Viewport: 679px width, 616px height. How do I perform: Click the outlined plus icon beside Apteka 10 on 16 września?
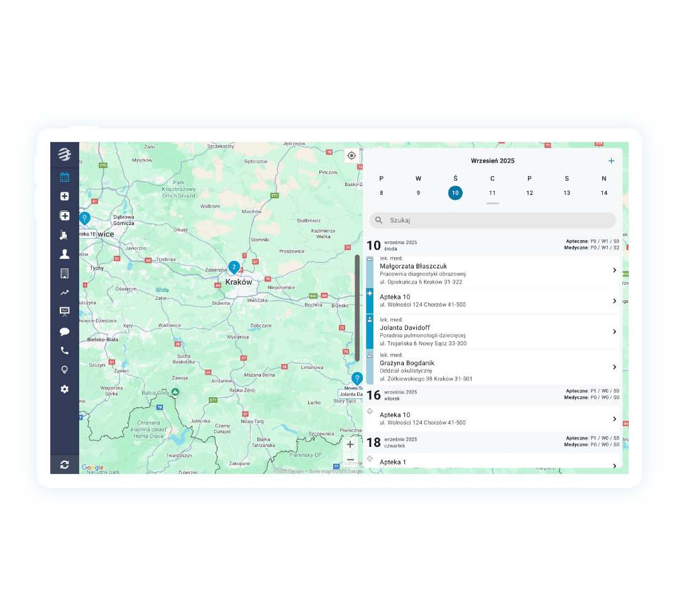pyautogui.click(x=370, y=411)
